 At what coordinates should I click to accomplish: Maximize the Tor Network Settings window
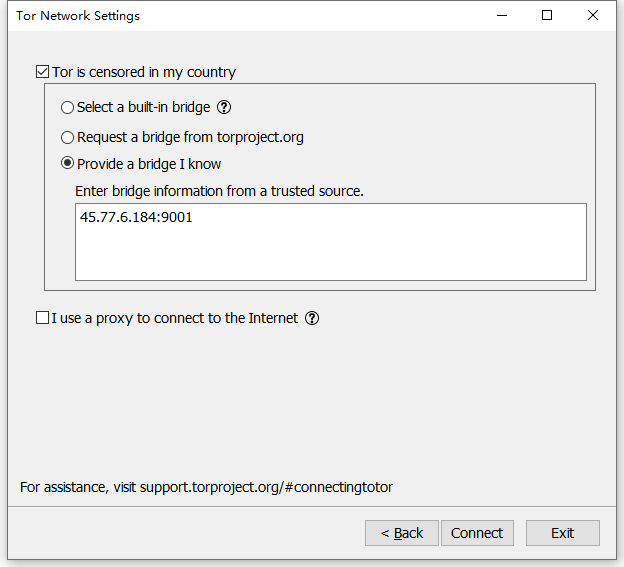tap(547, 16)
